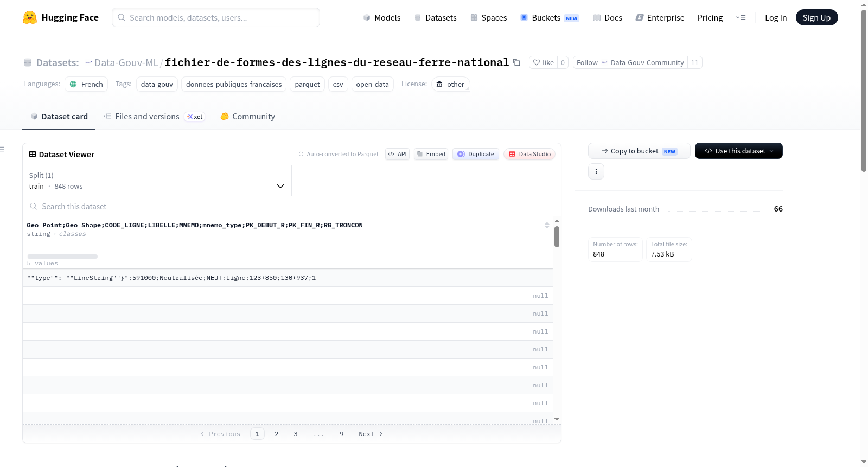Open Buckets in the top navigation

tap(550, 17)
